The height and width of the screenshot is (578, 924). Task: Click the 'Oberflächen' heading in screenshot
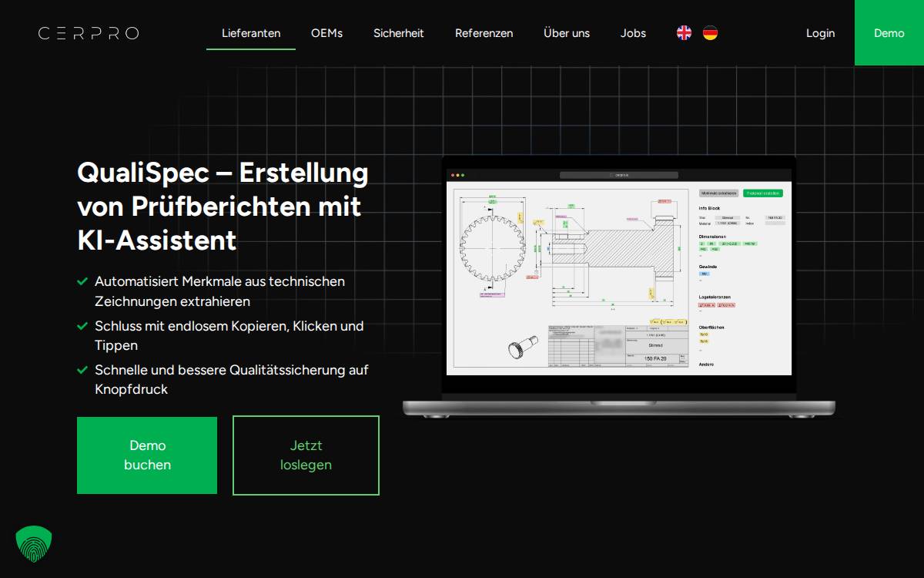[711, 328]
